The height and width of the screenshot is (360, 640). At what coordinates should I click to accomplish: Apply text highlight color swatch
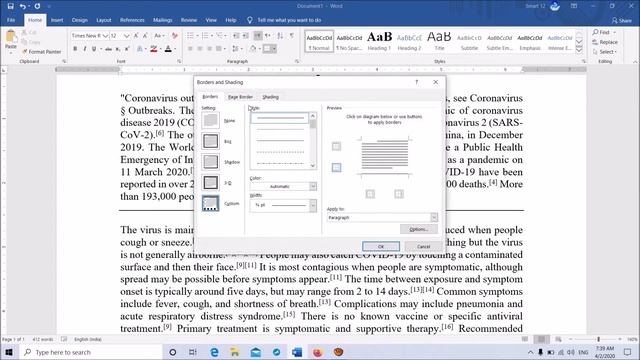click(x=153, y=49)
